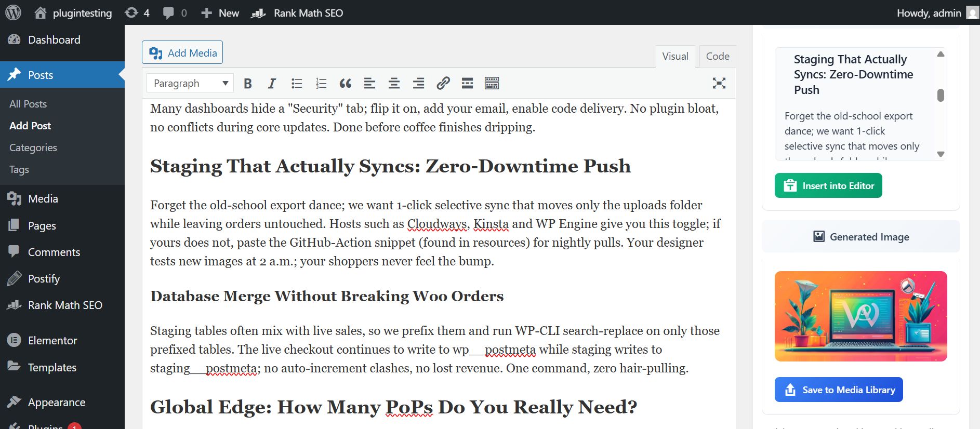The width and height of the screenshot is (980, 429).
Task: Click the preview scrollbar up arrow
Action: point(941,54)
